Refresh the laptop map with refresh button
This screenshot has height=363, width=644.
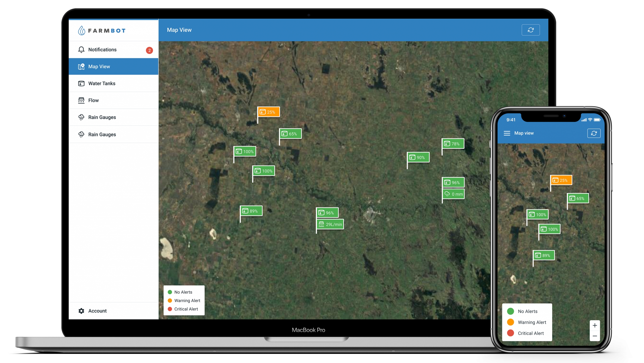point(531,30)
